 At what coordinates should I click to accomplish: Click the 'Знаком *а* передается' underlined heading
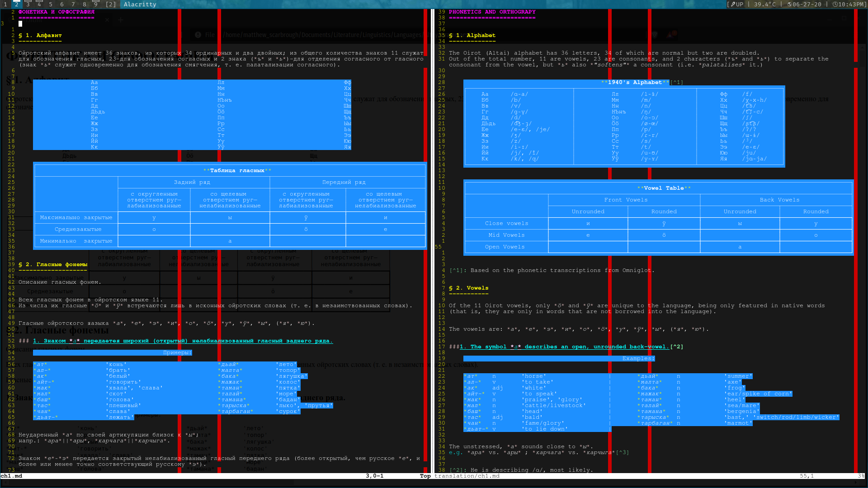click(x=183, y=341)
